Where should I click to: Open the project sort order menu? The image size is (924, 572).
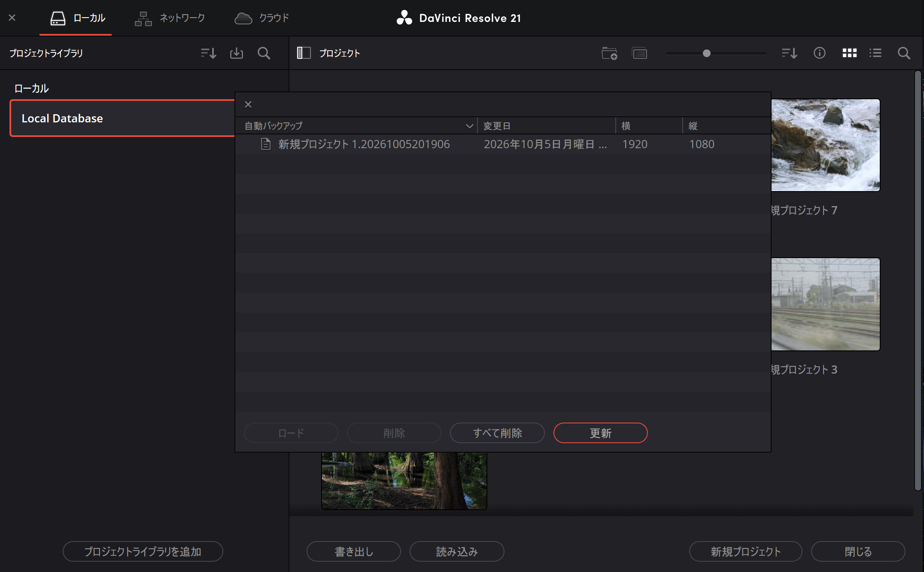tap(789, 53)
